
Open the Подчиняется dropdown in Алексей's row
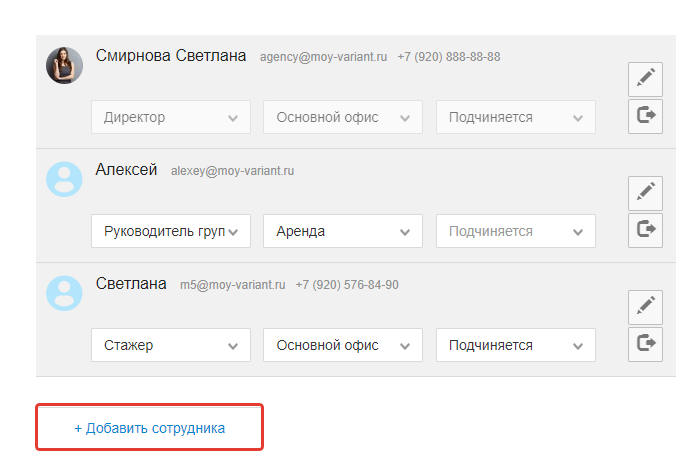pos(515,231)
